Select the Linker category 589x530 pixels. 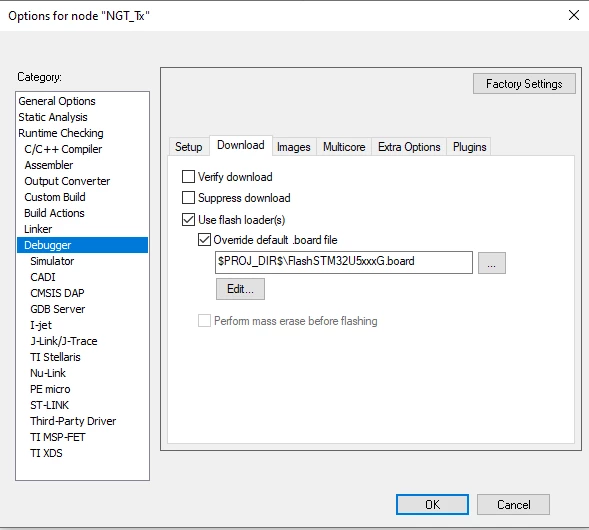(x=82, y=229)
